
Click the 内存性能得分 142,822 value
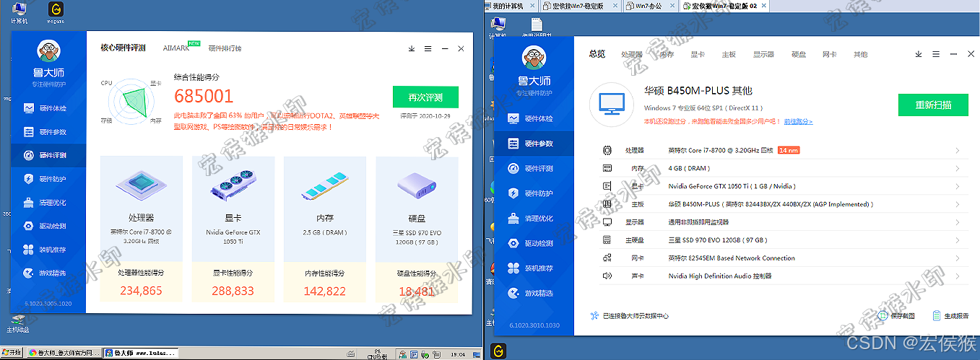[324, 291]
